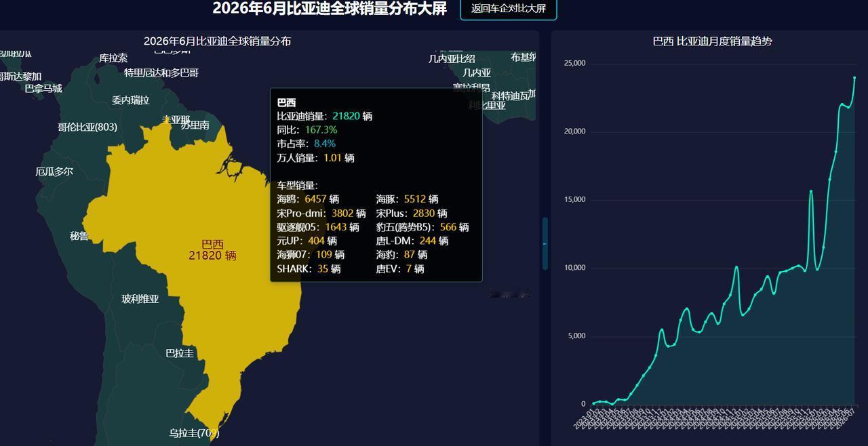Click the 15,000 y-axis label
The width and height of the screenshot is (868, 446).
tap(574, 200)
